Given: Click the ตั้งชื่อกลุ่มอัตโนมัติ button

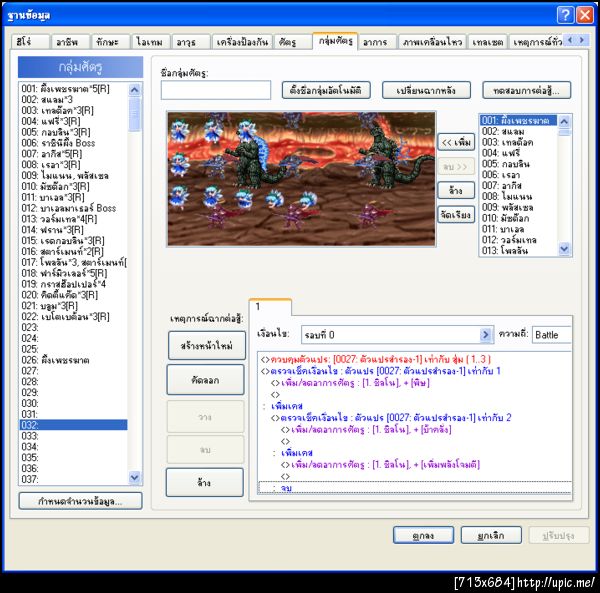Looking at the screenshot, I should click(x=326, y=90).
